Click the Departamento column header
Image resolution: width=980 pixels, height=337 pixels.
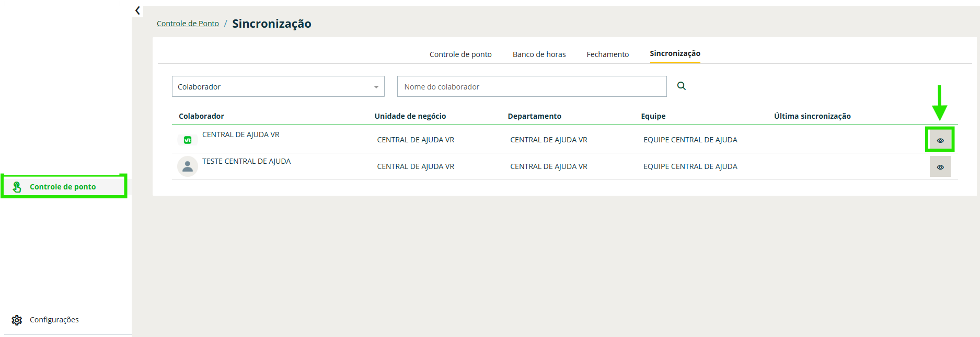point(534,116)
